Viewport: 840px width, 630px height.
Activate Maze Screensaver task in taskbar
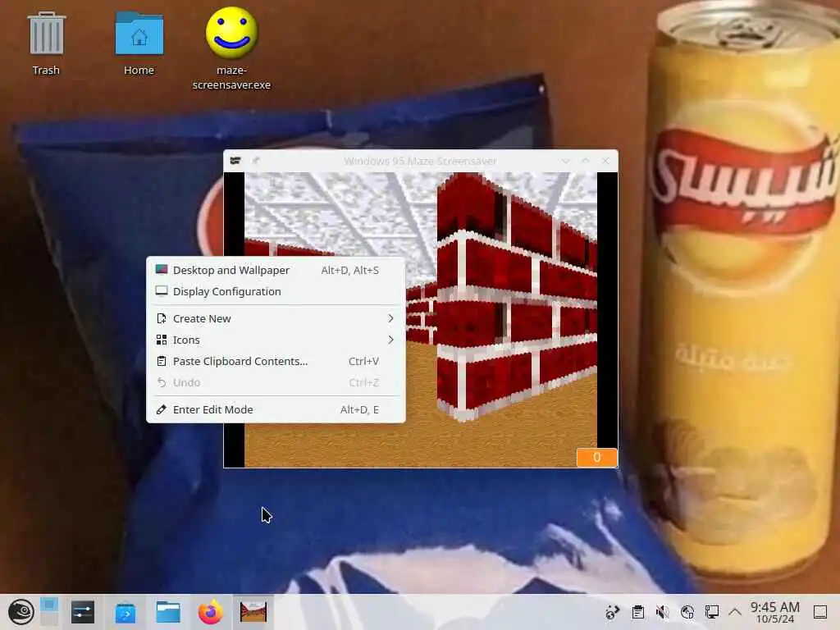pos(253,612)
